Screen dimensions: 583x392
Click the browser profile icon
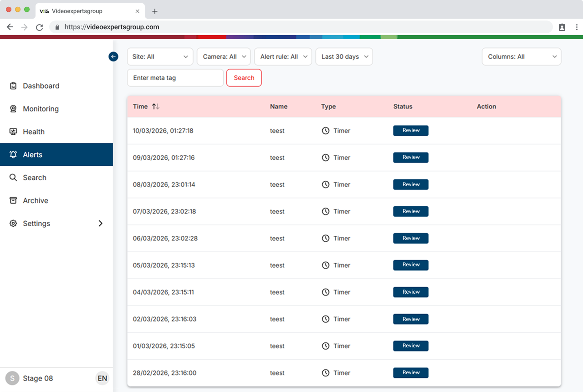[x=562, y=27]
